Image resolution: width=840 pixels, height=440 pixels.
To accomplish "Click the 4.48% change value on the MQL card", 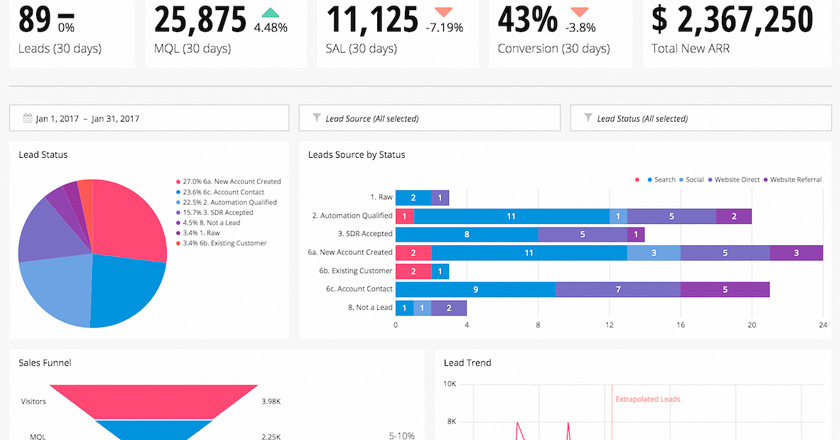I will coord(271,27).
